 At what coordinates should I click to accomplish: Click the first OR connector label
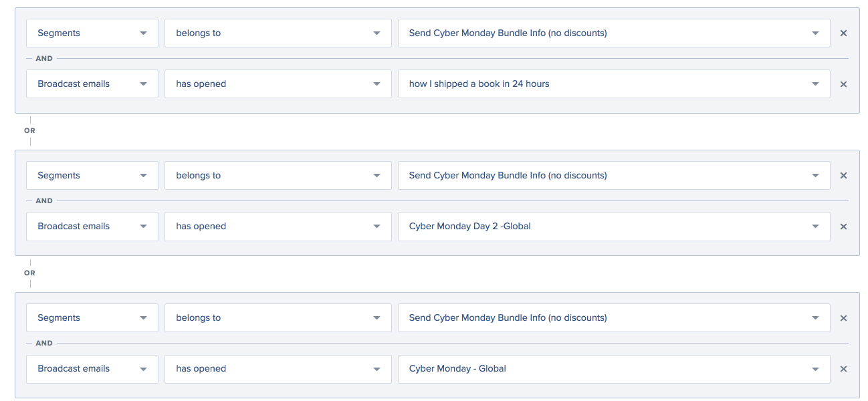pyautogui.click(x=29, y=130)
